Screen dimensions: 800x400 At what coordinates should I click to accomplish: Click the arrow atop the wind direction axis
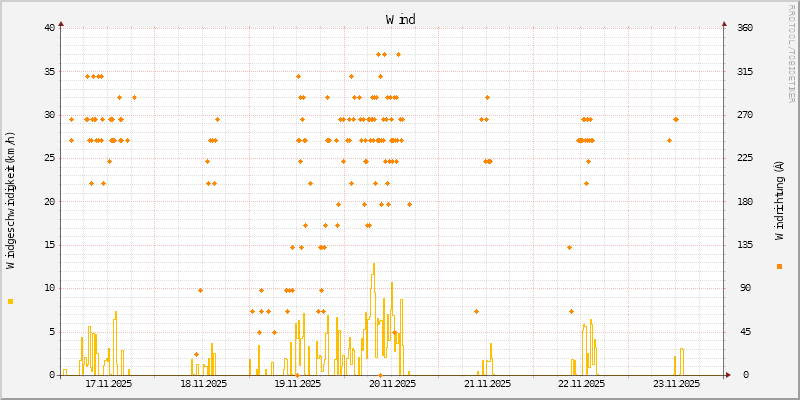pyautogui.click(x=724, y=22)
